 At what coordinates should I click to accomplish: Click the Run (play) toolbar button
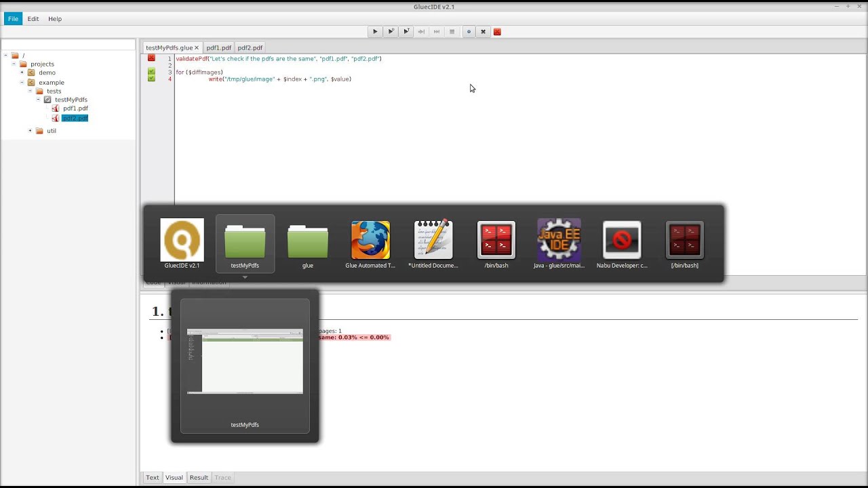pyautogui.click(x=375, y=32)
